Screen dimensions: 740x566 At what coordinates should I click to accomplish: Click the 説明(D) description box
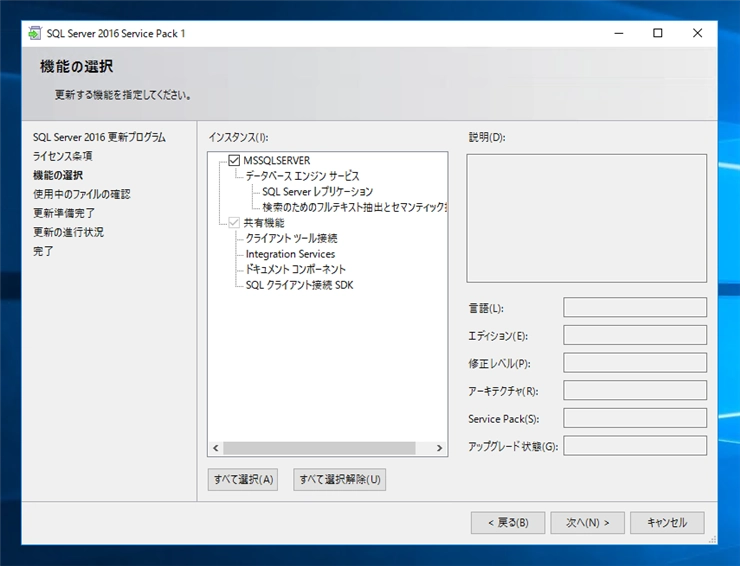587,218
